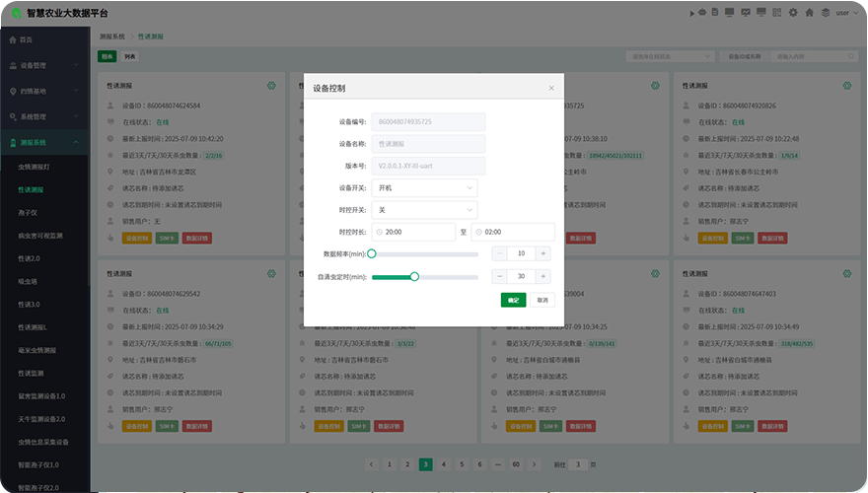The height and width of the screenshot is (493, 868).
Task: Expand 四情基地 in the sidebar
Action: tap(44, 92)
